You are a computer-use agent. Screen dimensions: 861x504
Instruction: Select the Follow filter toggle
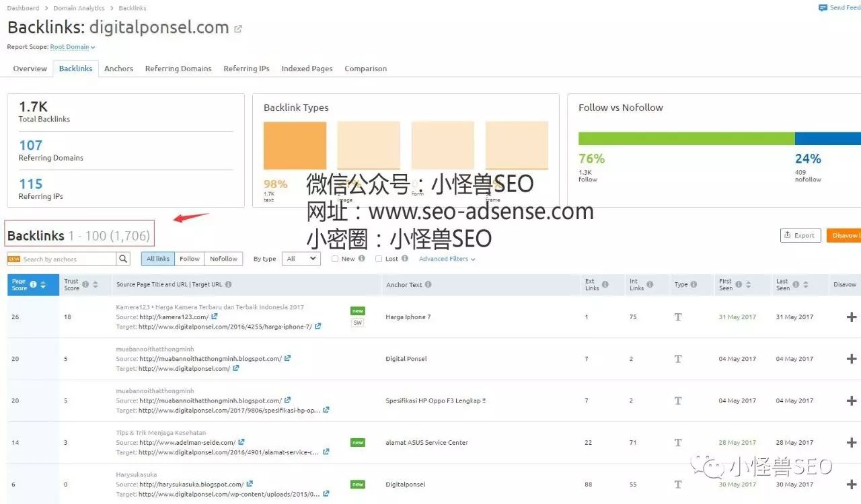click(x=190, y=259)
